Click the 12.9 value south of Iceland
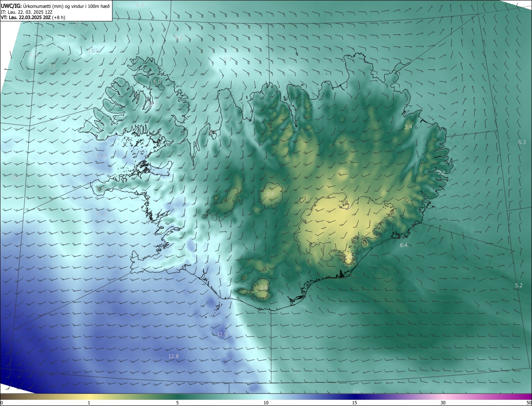The width and height of the screenshot is (532, 406). coord(222,335)
